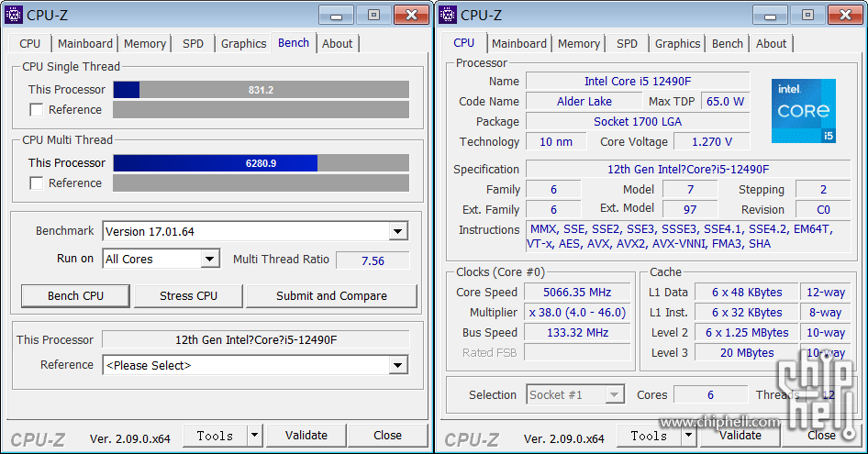The image size is (868, 454).
Task: Minimize the left CPU-Z window
Action: [336, 15]
